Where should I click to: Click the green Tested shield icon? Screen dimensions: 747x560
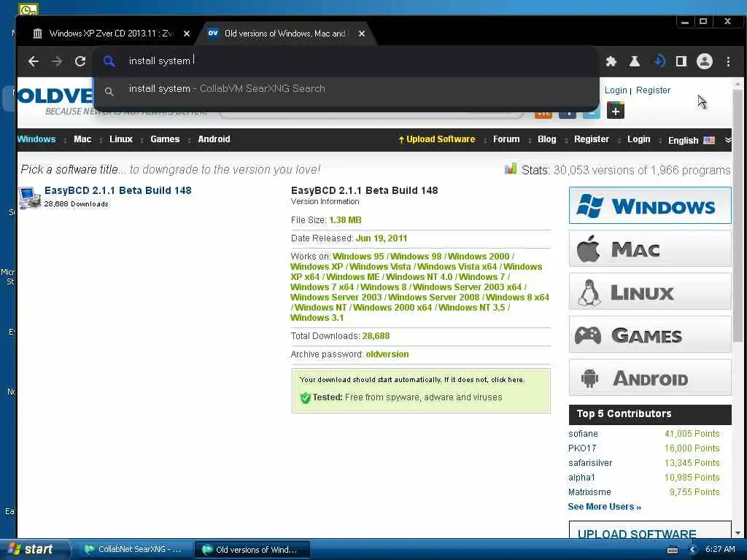(x=306, y=397)
